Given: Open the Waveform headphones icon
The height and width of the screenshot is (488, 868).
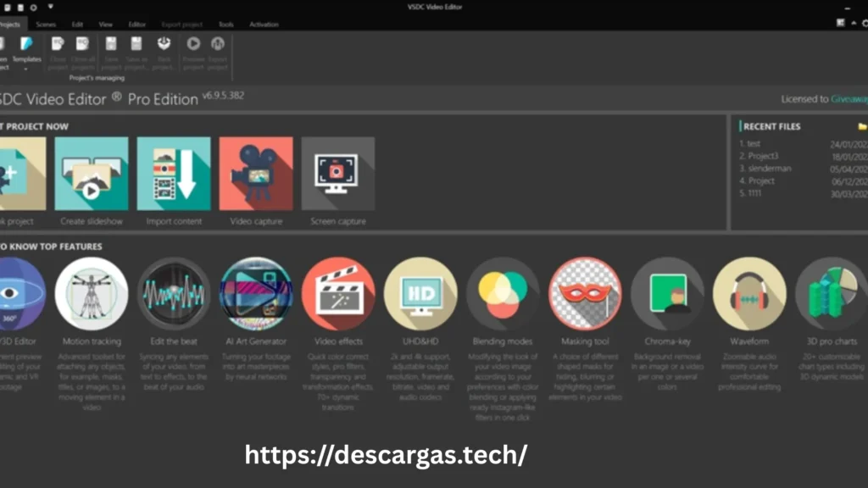Looking at the screenshot, I should pyautogui.click(x=749, y=294).
